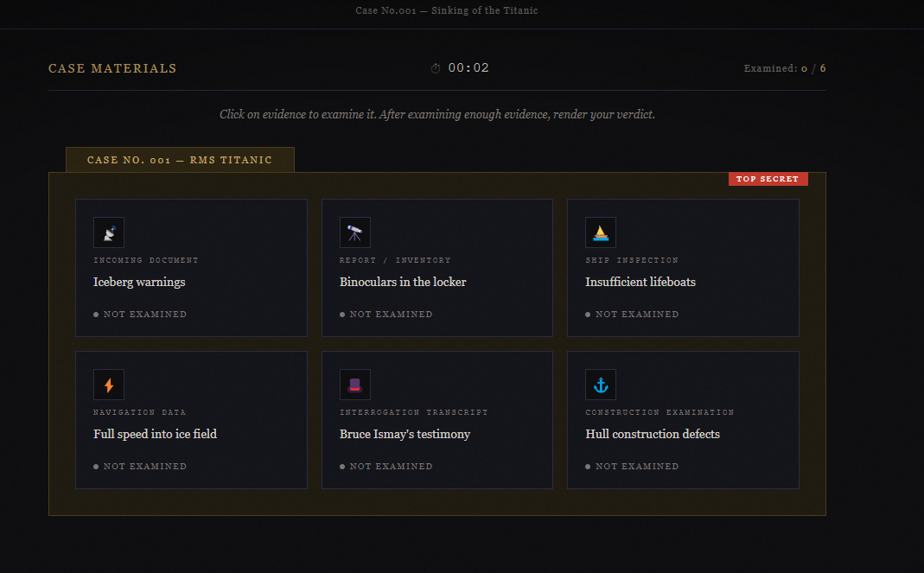
Task: Click the sailboat icon on Insufficient lifeboats
Action: coord(601,232)
